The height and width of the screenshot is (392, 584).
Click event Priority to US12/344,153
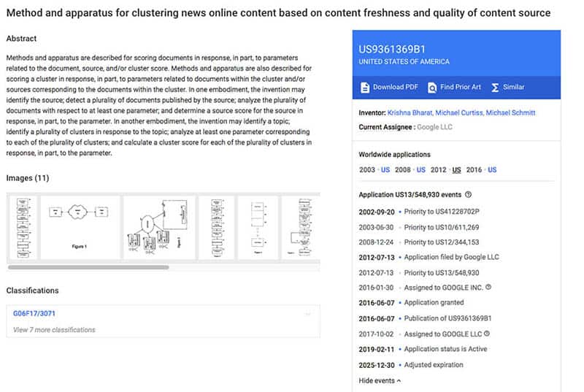click(442, 242)
